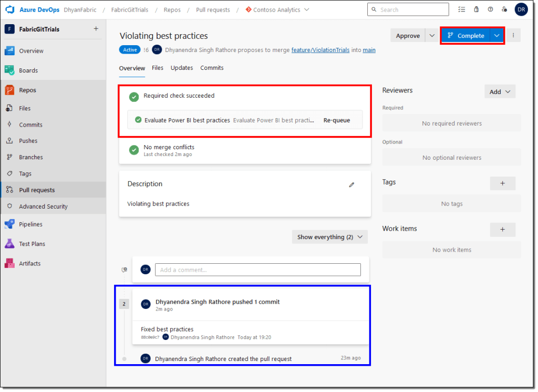Expand the Approve dropdown arrow

pos(432,36)
